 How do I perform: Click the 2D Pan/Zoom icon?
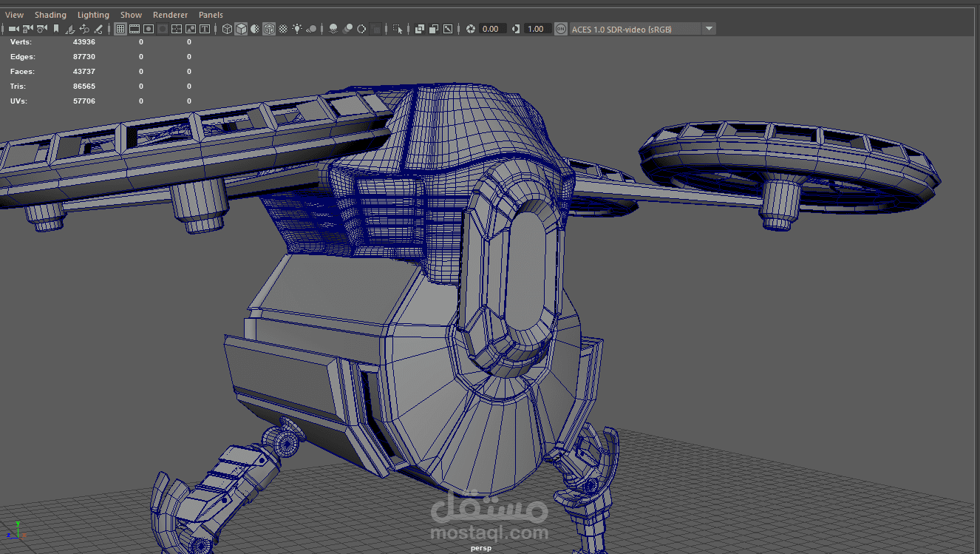click(x=84, y=29)
